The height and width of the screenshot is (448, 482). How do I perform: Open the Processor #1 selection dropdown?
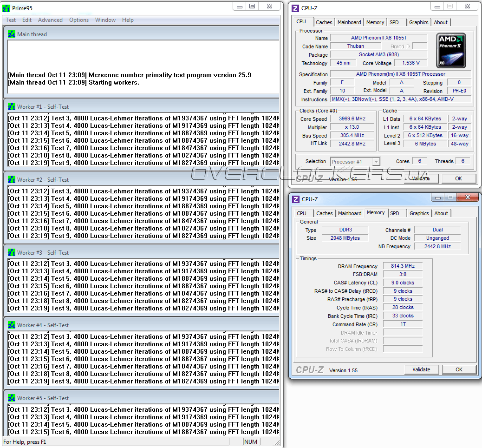click(x=355, y=162)
